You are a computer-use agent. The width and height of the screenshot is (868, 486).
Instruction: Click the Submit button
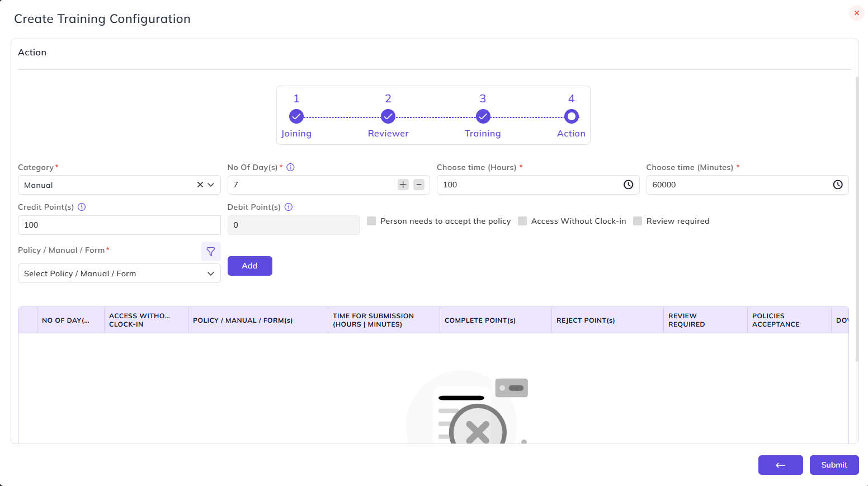click(x=834, y=465)
